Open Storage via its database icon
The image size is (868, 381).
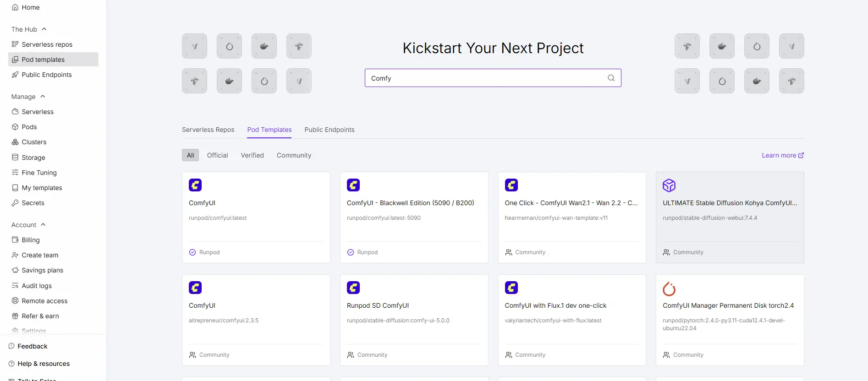point(15,158)
